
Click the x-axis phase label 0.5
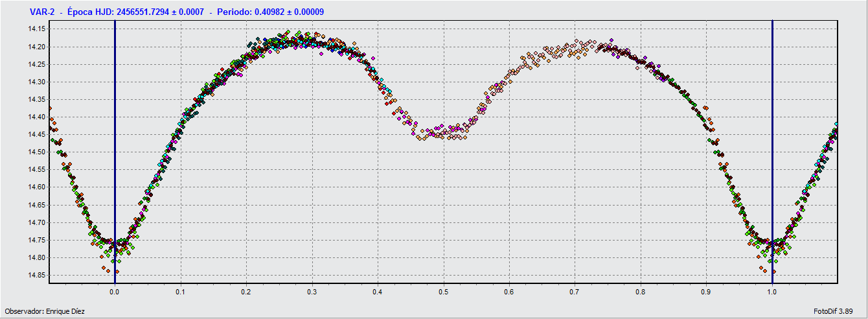pos(443,292)
